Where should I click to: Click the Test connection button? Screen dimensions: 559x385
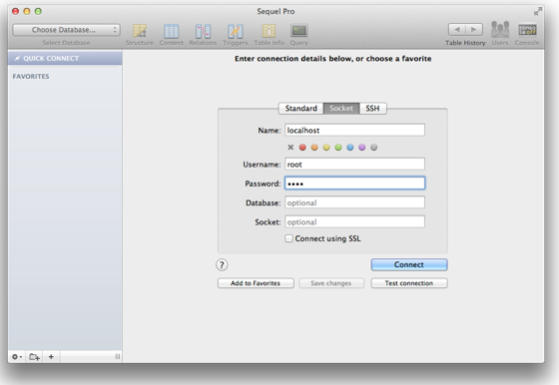click(x=409, y=283)
